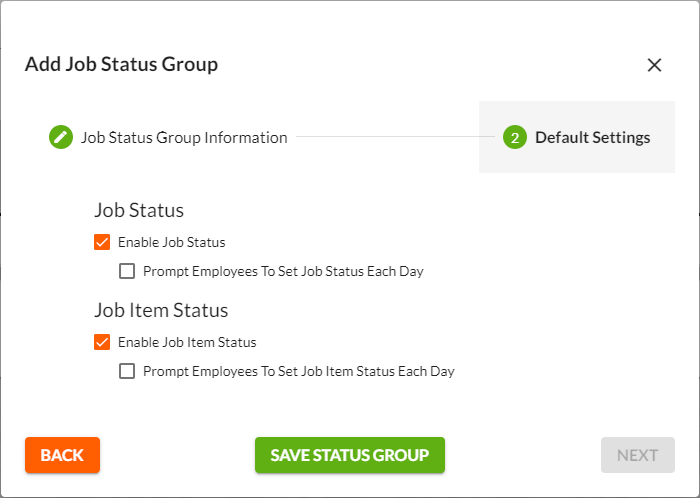This screenshot has width=700, height=498.
Task: Click the green pencil edit icon
Action: [61, 137]
